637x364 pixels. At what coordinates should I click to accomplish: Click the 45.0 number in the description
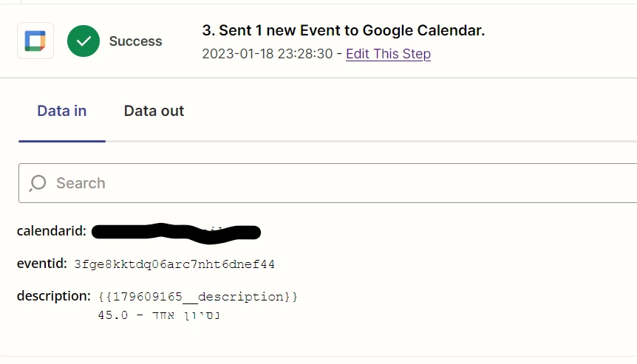[x=113, y=315]
